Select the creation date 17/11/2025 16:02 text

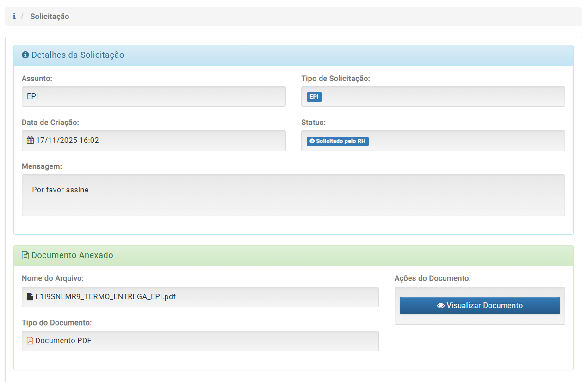(67, 141)
